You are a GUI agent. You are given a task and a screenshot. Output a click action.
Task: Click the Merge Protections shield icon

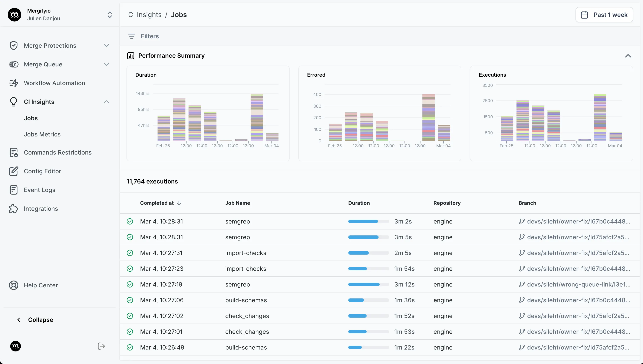[x=13, y=46]
